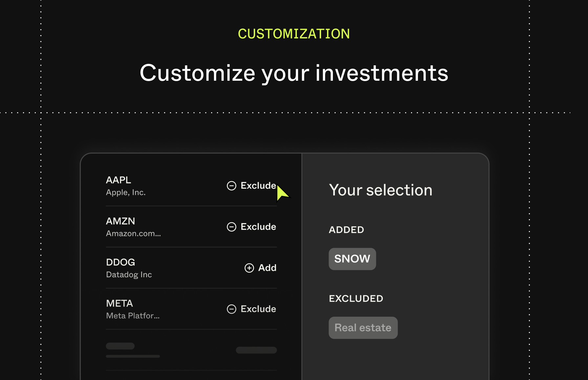Image resolution: width=588 pixels, height=380 pixels.
Task: Click the placeholder action pill in last row
Action: click(x=256, y=350)
